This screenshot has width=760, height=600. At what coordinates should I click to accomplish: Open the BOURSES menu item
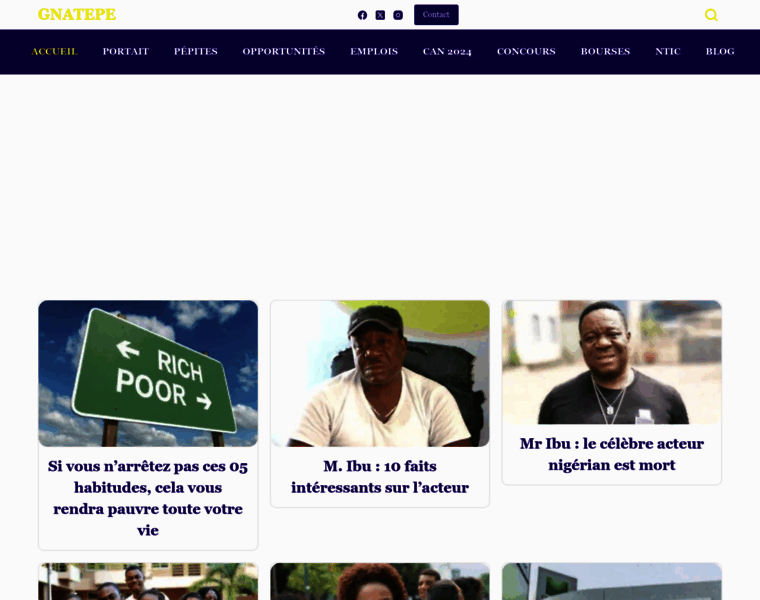[605, 51]
